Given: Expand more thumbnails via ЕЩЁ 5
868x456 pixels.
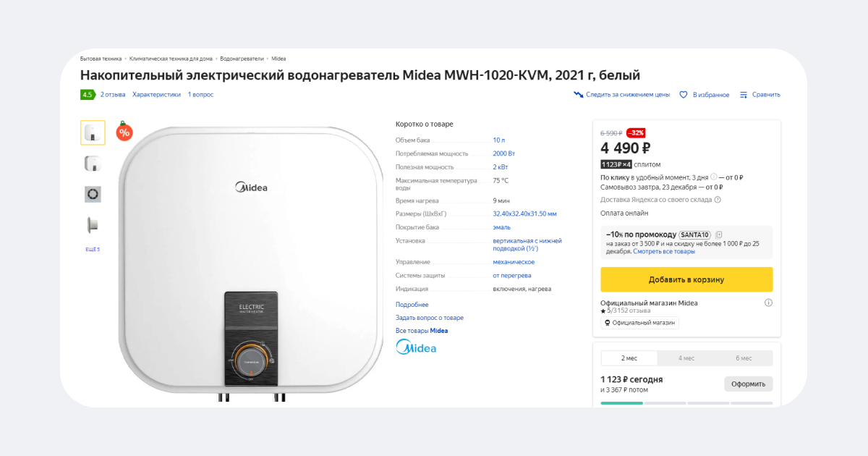Looking at the screenshot, I should [x=93, y=250].
